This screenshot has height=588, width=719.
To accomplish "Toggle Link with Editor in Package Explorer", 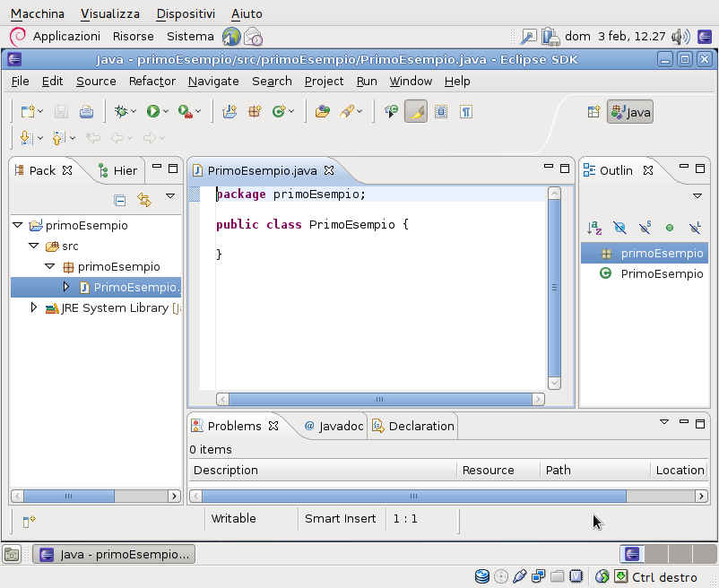I will coord(144,200).
